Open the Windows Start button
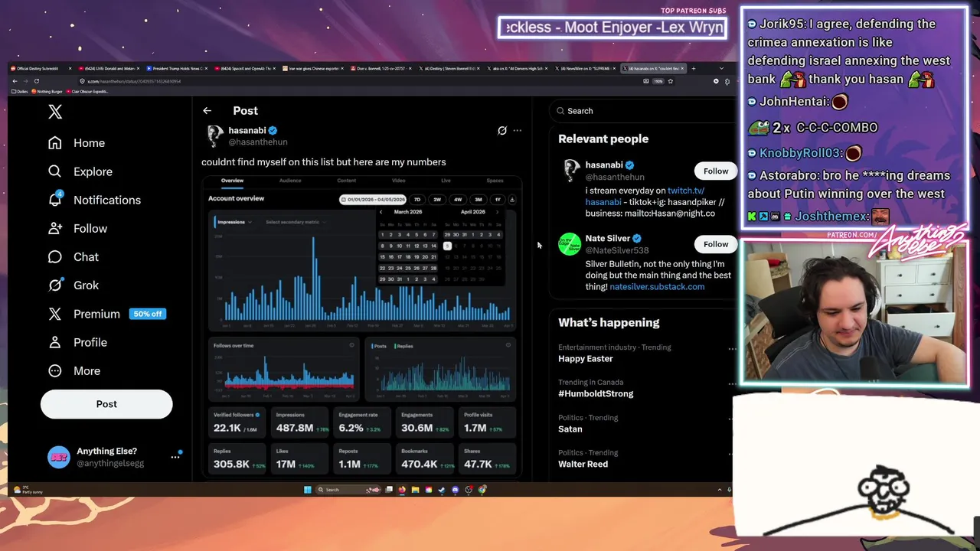The width and height of the screenshot is (980, 551). 308,490
